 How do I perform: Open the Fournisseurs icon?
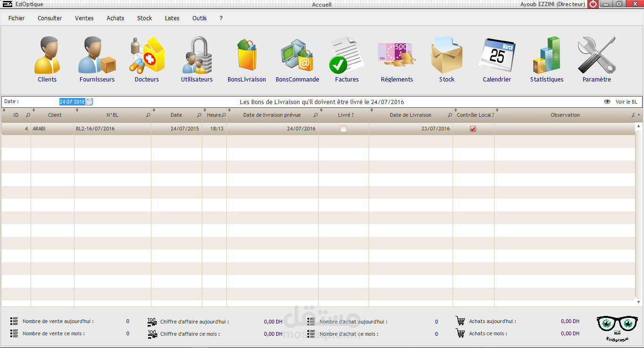(x=97, y=55)
